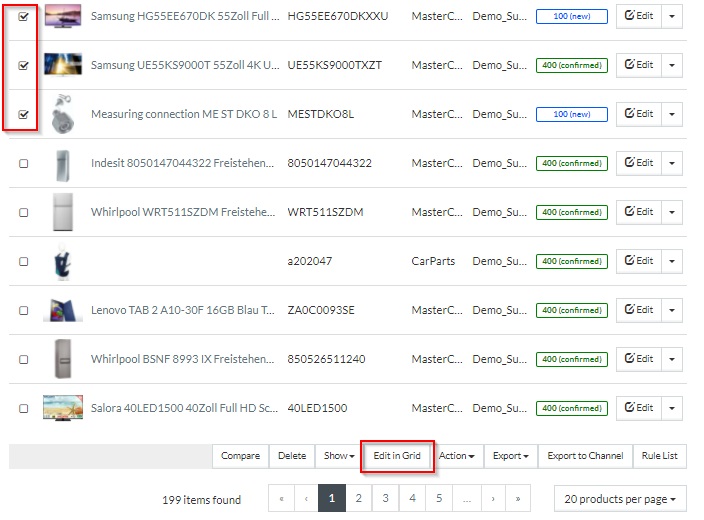Image resolution: width=704 pixels, height=520 pixels.
Task: Check the Whirlpool BSNF 8993 row checkbox
Action: click(x=23, y=359)
